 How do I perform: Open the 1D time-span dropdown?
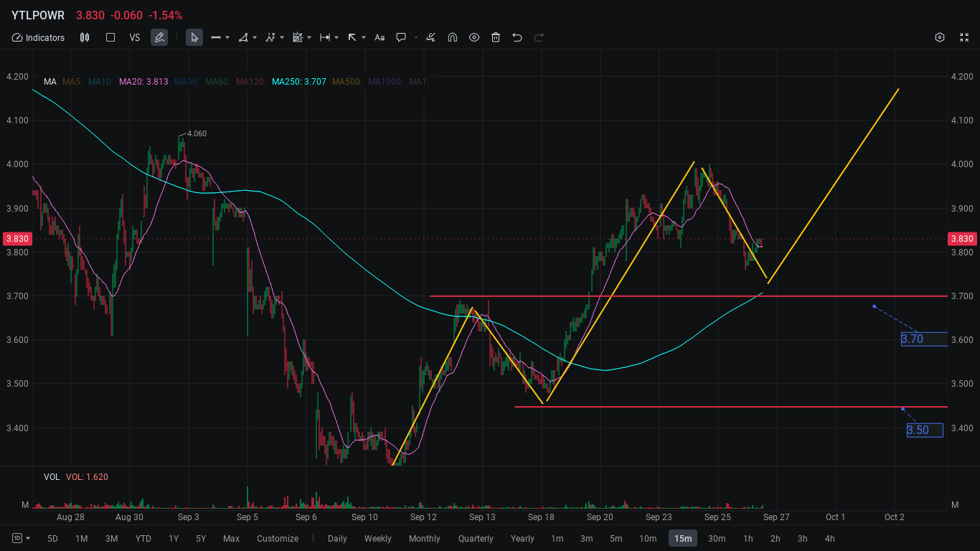[x=22, y=538]
